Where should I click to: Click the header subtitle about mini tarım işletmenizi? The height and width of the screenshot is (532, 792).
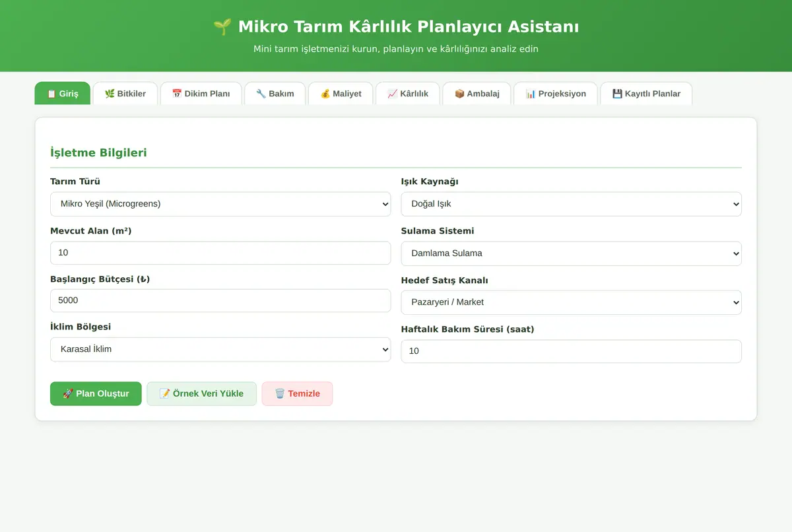coord(396,49)
